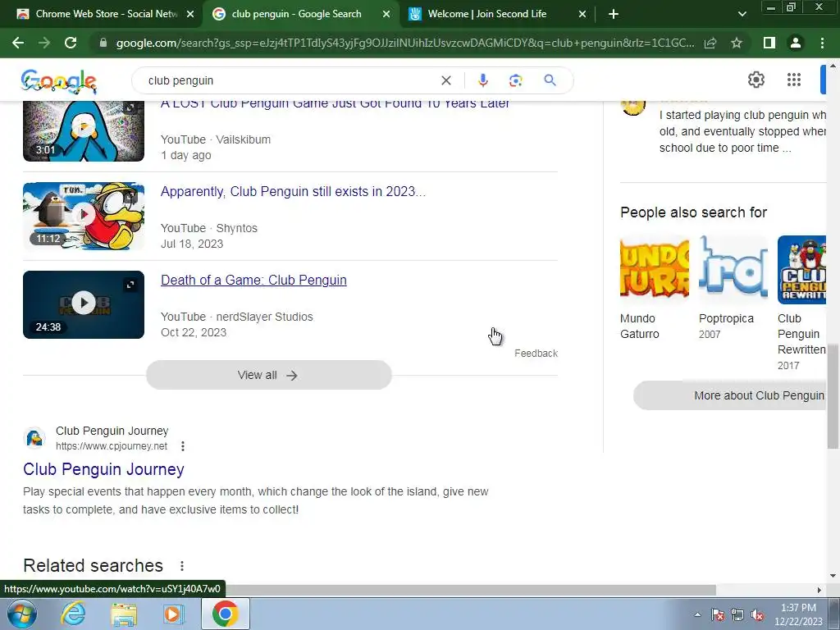This screenshot has width=840, height=630.
Task: Go back to the previous page
Action: (18, 43)
